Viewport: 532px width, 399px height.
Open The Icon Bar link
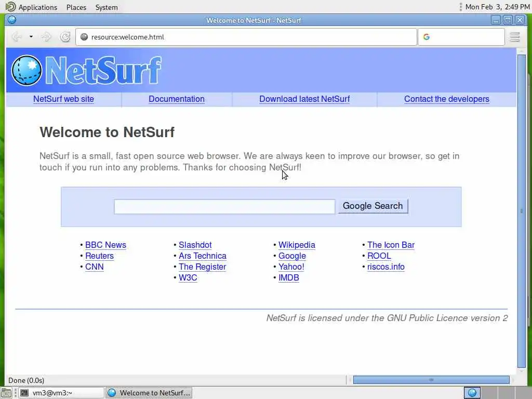[x=391, y=245]
